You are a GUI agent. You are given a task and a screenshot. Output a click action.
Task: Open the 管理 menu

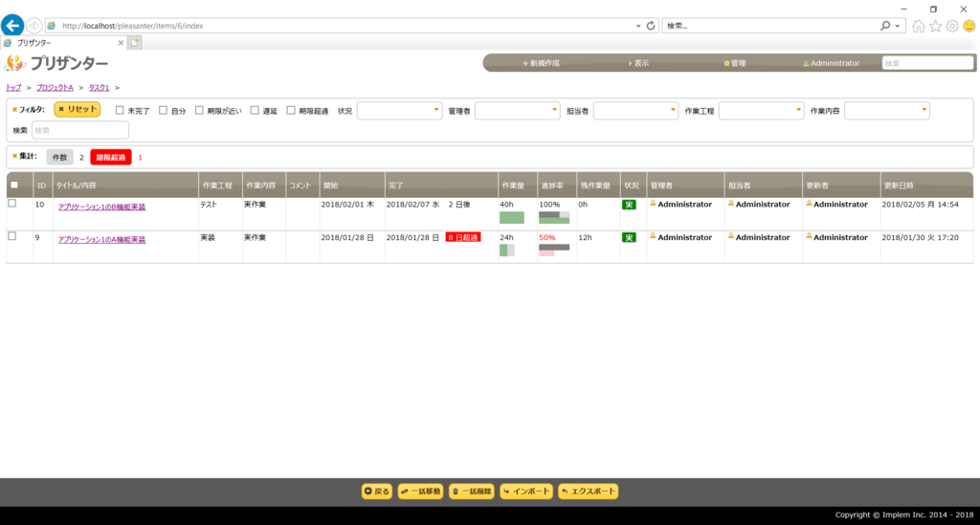[735, 63]
